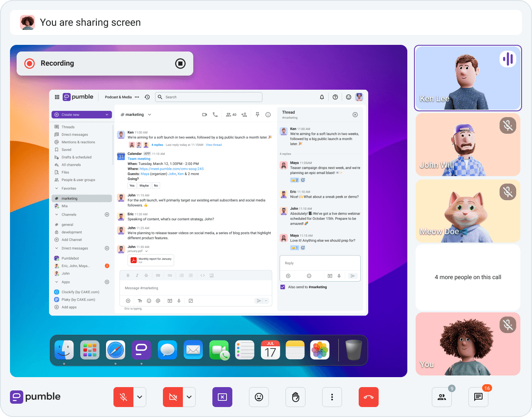Turn your camera on from the call bar
The width and height of the screenshot is (532, 417).
[x=172, y=397]
